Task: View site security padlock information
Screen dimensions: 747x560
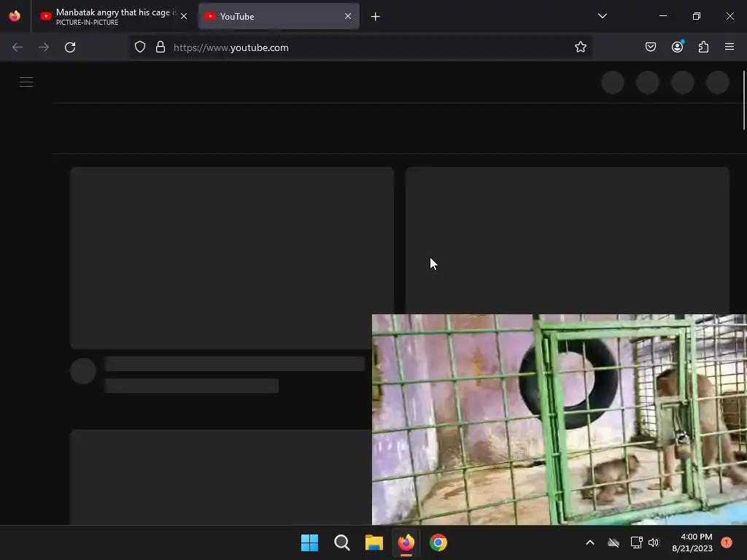Action: (160, 47)
